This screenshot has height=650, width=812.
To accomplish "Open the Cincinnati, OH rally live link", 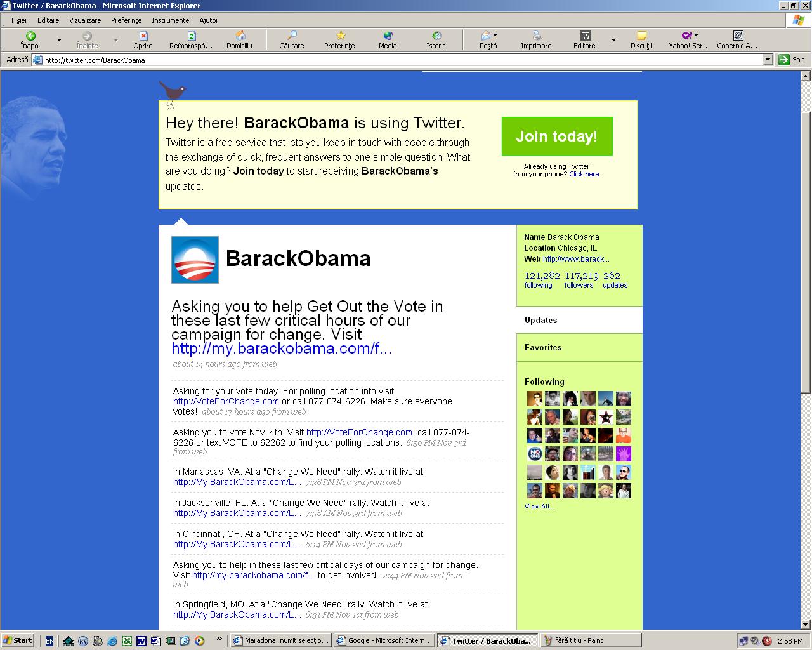I will (x=237, y=544).
